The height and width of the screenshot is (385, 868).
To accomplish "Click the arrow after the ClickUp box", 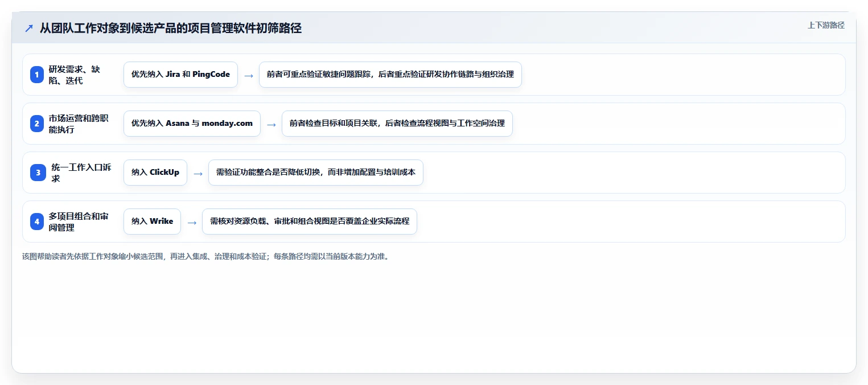I will pos(198,173).
